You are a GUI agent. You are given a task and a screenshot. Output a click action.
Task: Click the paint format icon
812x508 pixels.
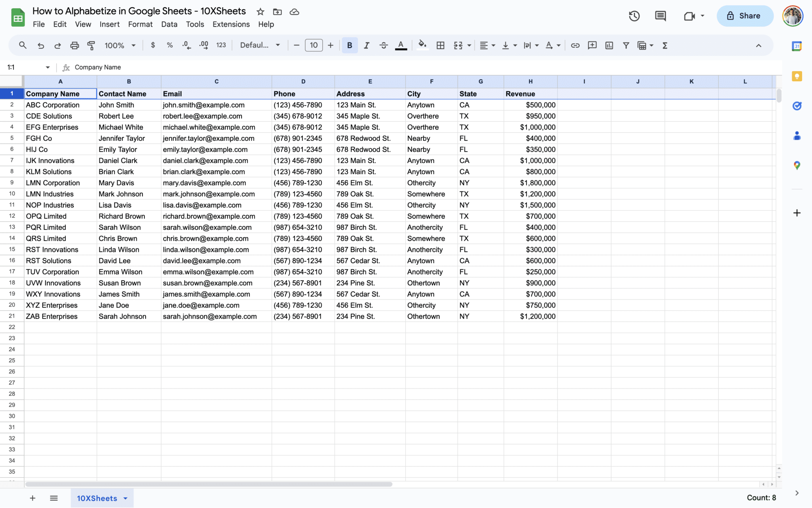coord(91,45)
